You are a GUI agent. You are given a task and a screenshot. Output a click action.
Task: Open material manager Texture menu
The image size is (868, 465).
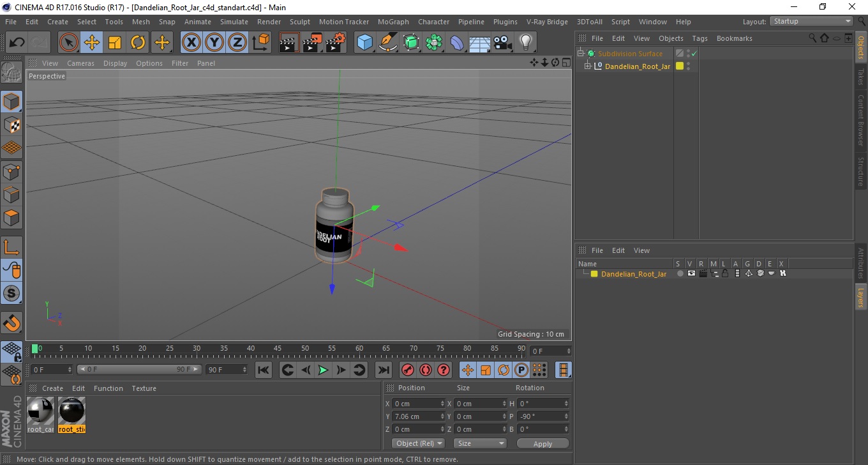click(x=144, y=388)
